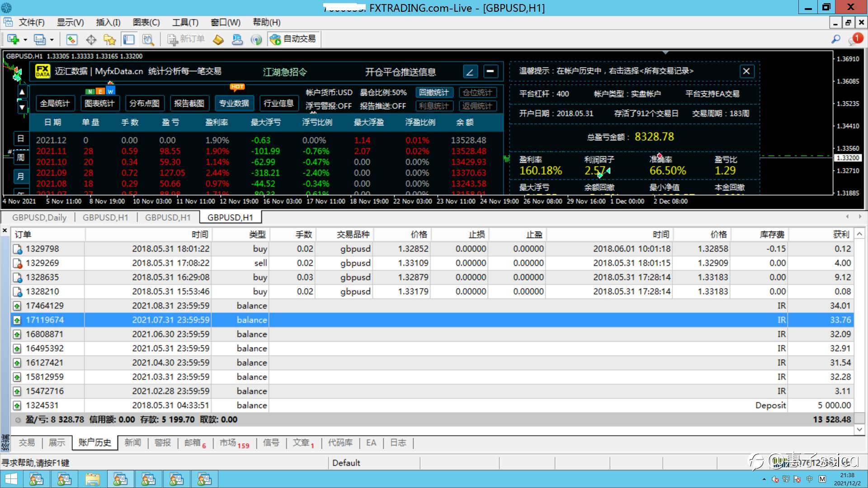
Task: Switch to the GBPUSD,Daily chart tab
Action: pos(39,217)
